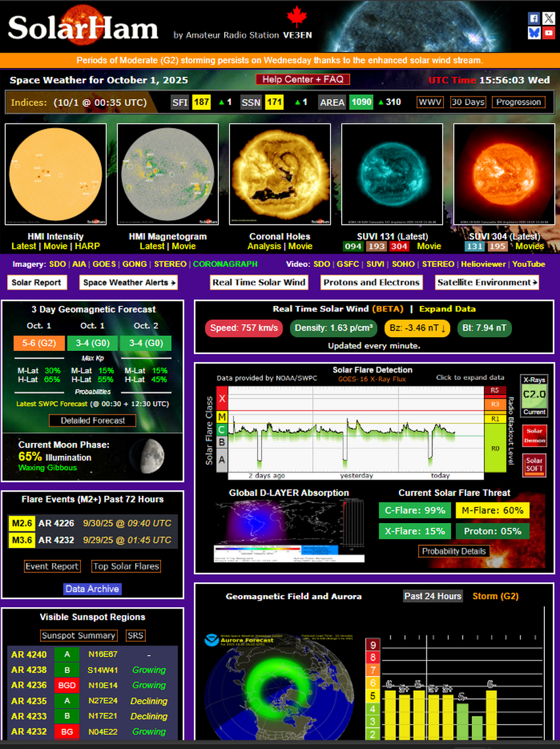Open the Bluesky butterfly icon
Screen dimensions: 560x749
(x=534, y=33)
